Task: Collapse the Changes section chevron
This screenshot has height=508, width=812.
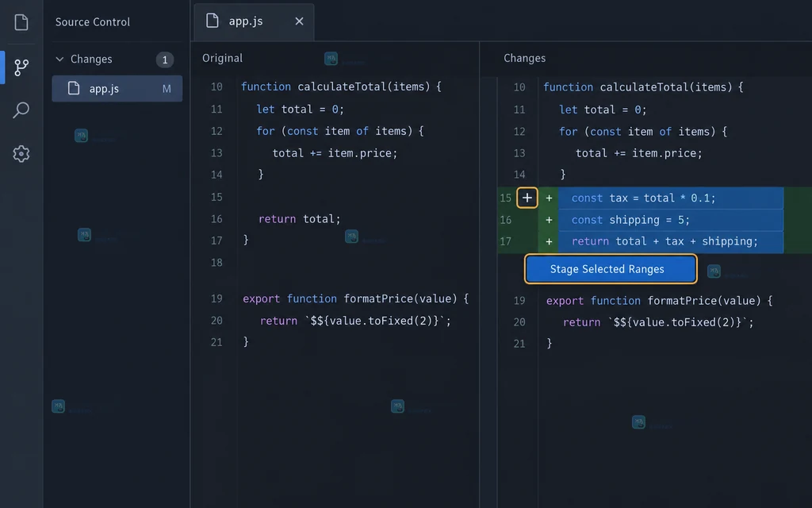Action: click(60, 59)
